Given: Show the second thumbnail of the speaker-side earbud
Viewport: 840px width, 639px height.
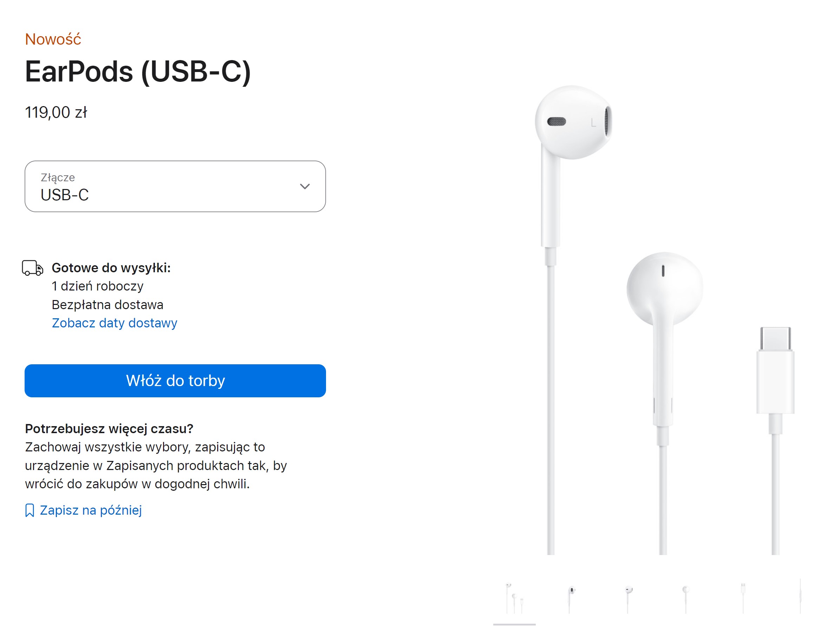Looking at the screenshot, I should coord(571,598).
